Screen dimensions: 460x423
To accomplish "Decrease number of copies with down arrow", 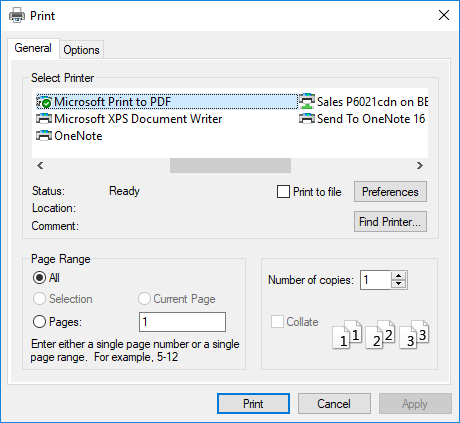I will tap(398, 284).
